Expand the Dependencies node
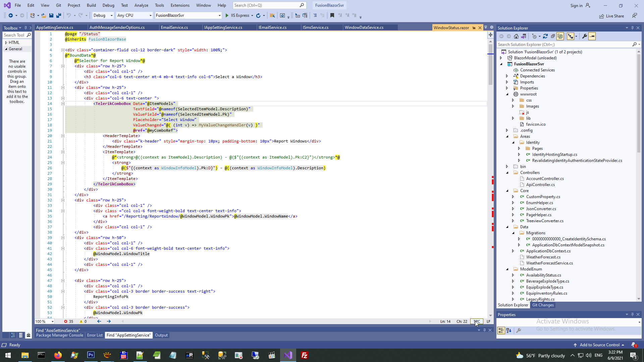The height and width of the screenshot is (362, 644). click(x=507, y=76)
